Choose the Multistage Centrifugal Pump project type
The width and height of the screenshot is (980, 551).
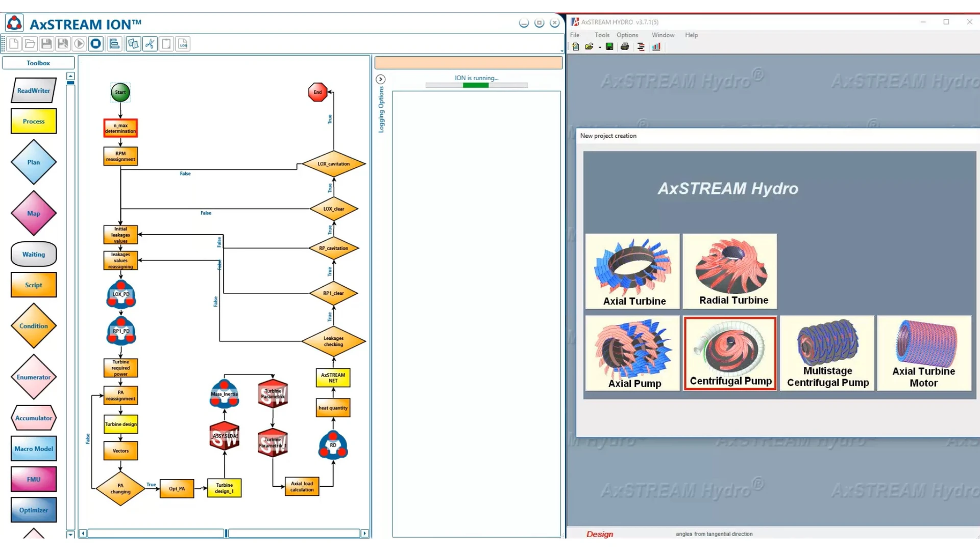pos(827,354)
